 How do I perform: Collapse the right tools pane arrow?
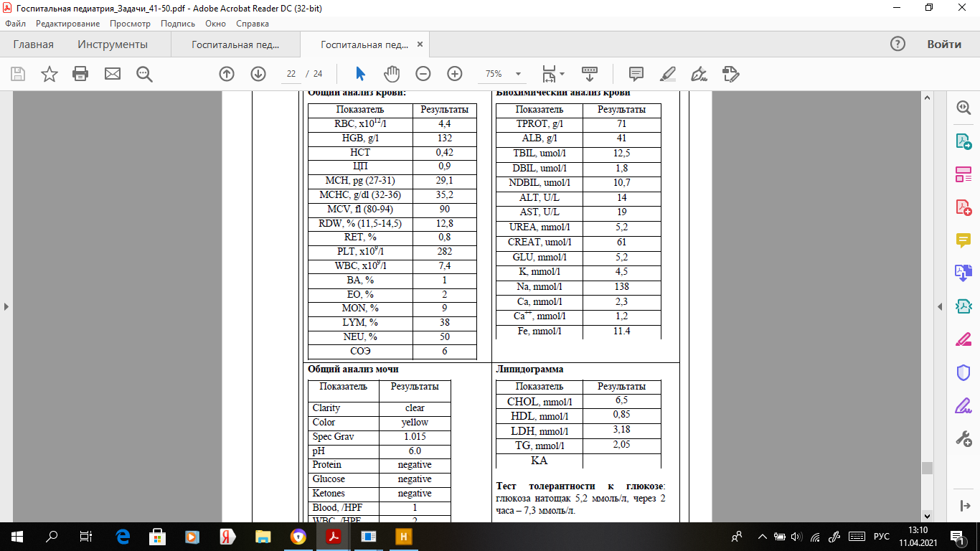[x=940, y=306]
